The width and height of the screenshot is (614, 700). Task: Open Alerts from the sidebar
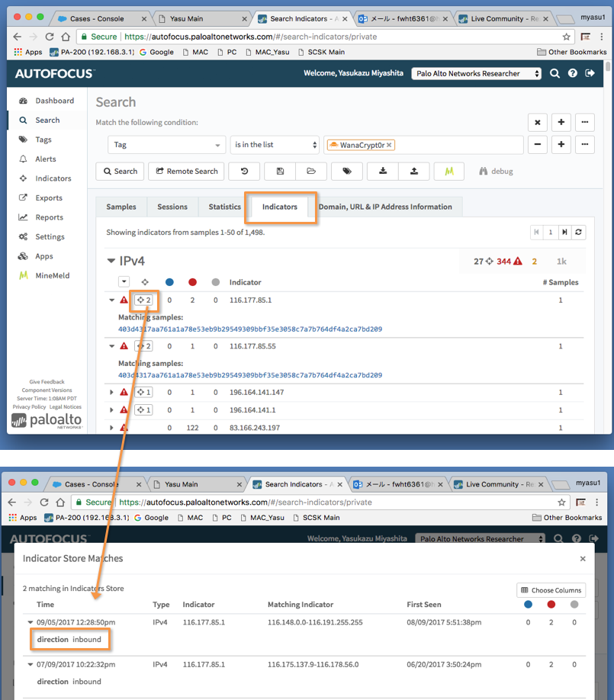coord(37,159)
